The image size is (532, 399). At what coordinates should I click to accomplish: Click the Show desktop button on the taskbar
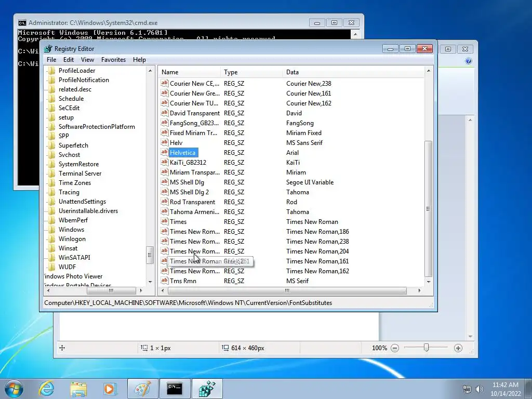(x=528, y=389)
